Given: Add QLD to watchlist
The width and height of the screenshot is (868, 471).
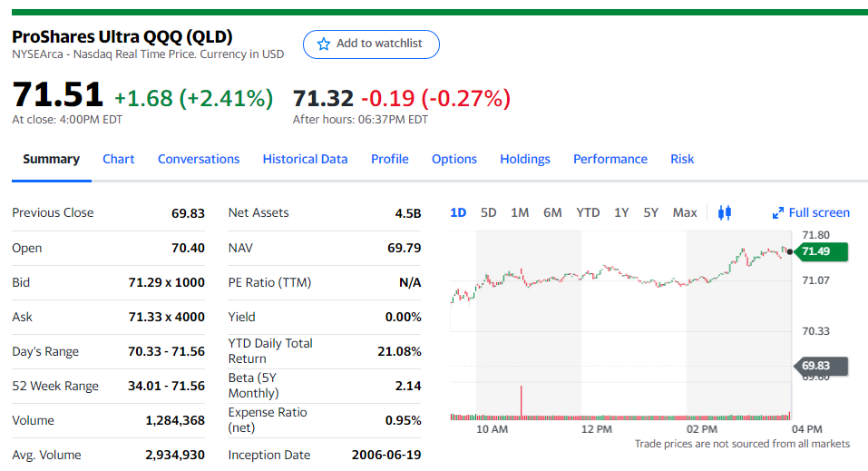Looking at the screenshot, I should pos(371,44).
